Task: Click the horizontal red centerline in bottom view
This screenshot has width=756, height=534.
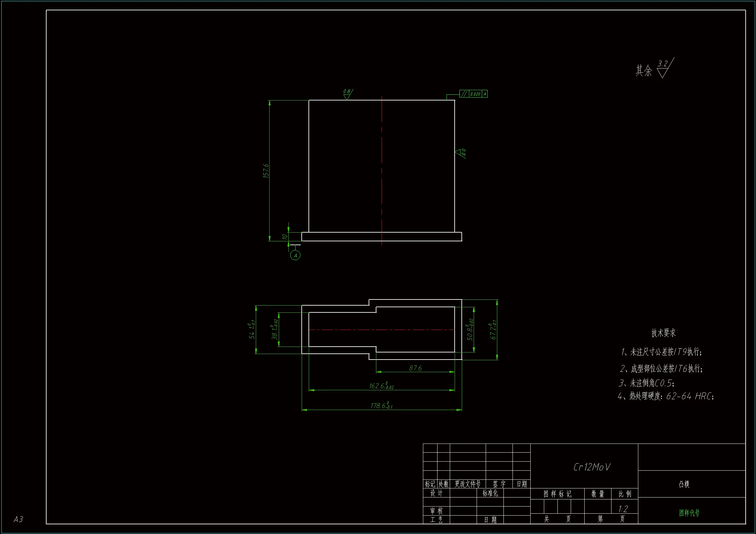Action: [x=382, y=330]
